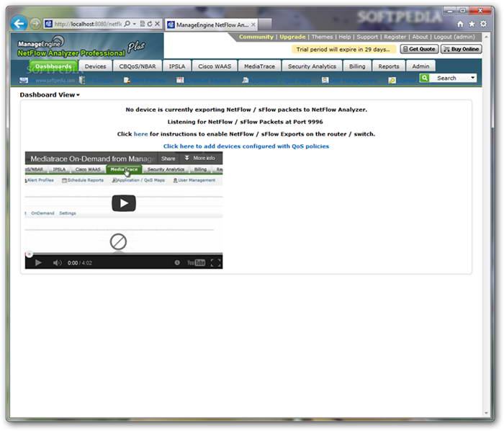Open the Dashboard View dropdown
This screenshot has width=504, height=431.
pyautogui.click(x=50, y=95)
